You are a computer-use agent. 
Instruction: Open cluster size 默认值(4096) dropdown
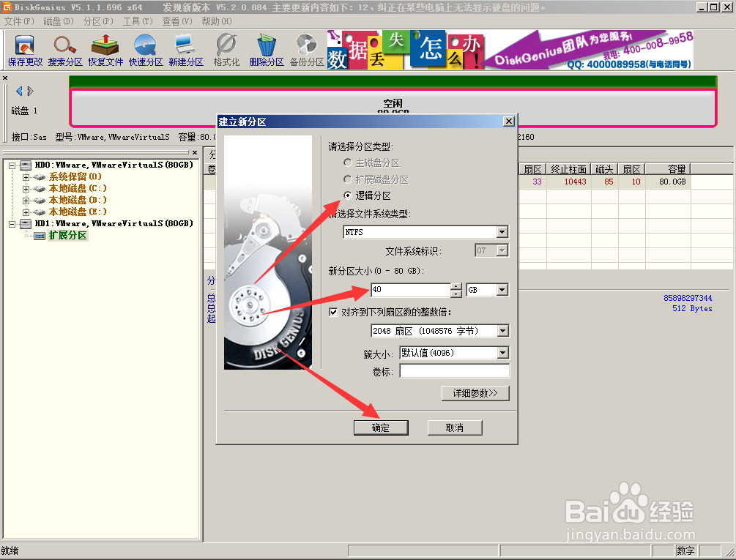coord(502,353)
